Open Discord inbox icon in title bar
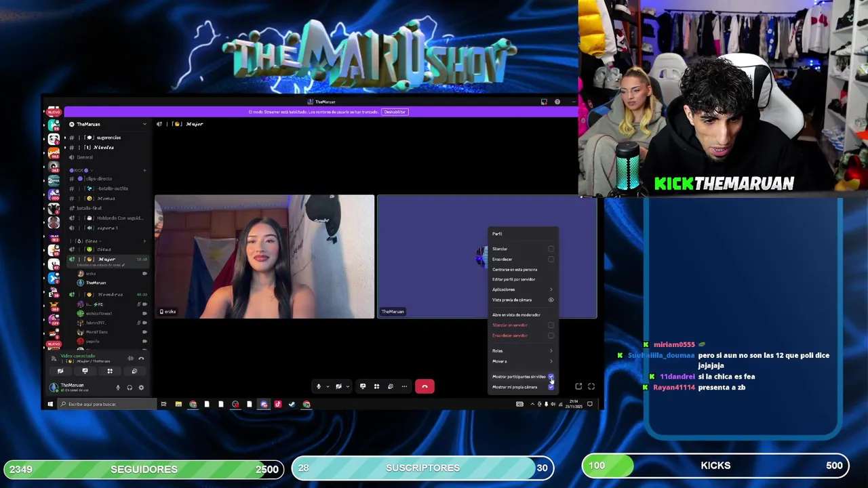Image resolution: width=868 pixels, height=488 pixels. pyautogui.click(x=544, y=102)
